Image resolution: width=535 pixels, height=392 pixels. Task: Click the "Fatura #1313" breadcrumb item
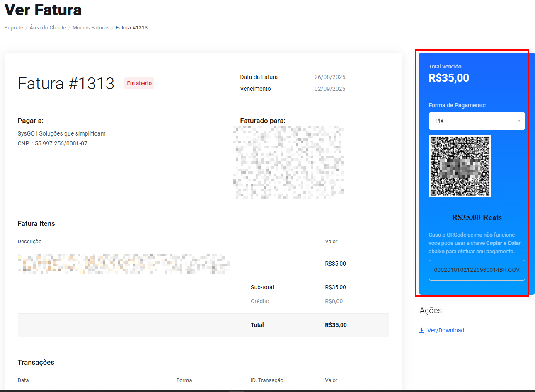pyautogui.click(x=131, y=28)
